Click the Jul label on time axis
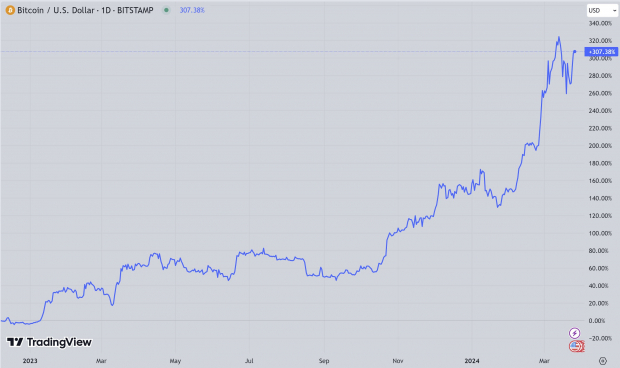The width and height of the screenshot is (620, 368). [x=249, y=361]
